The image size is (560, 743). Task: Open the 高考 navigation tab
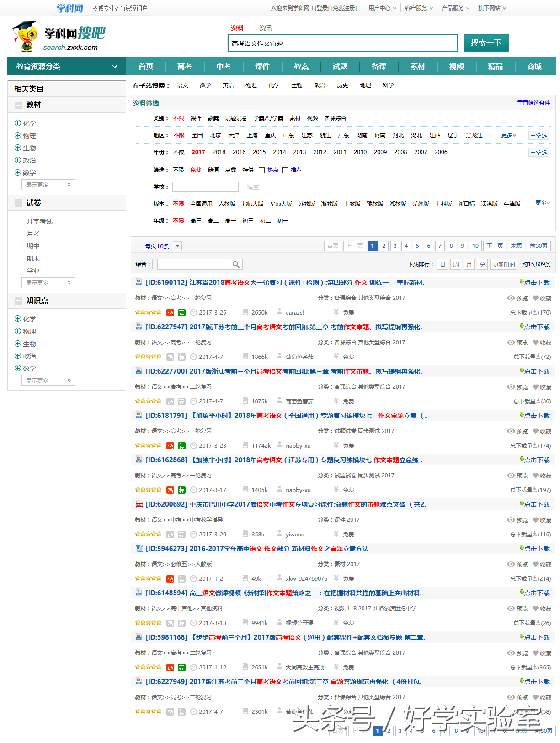(185, 66)
